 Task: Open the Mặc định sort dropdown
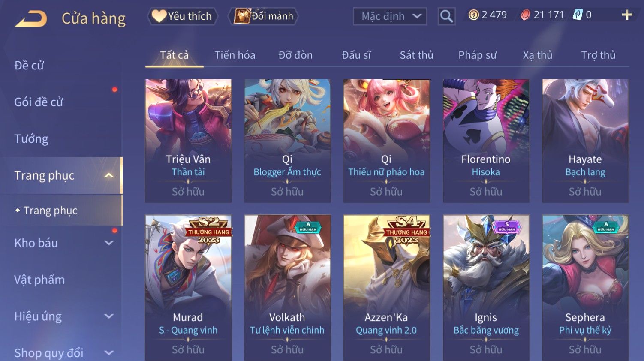[390, 16]
